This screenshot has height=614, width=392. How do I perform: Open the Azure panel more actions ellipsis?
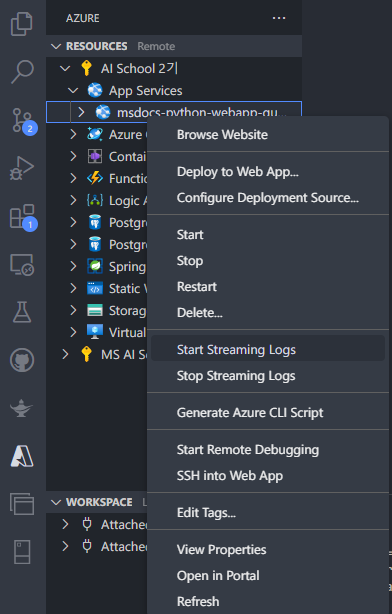pos(279,18)
